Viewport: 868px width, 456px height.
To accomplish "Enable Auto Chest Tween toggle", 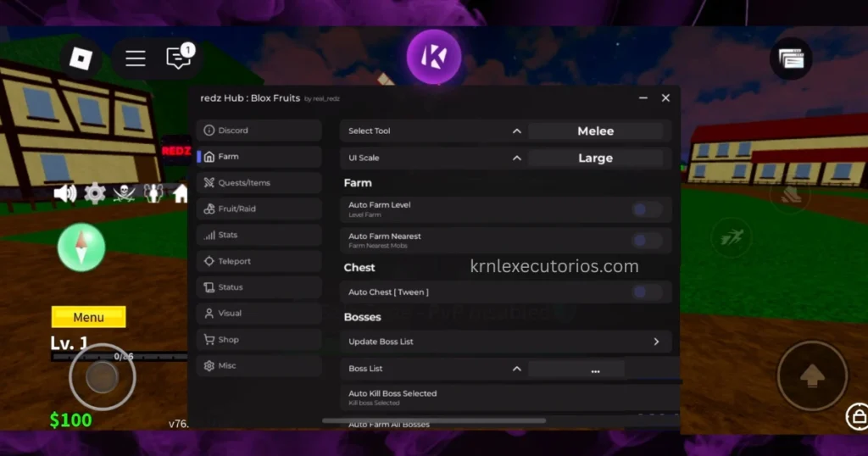I will pyautogui.click(x=647, y=292).
